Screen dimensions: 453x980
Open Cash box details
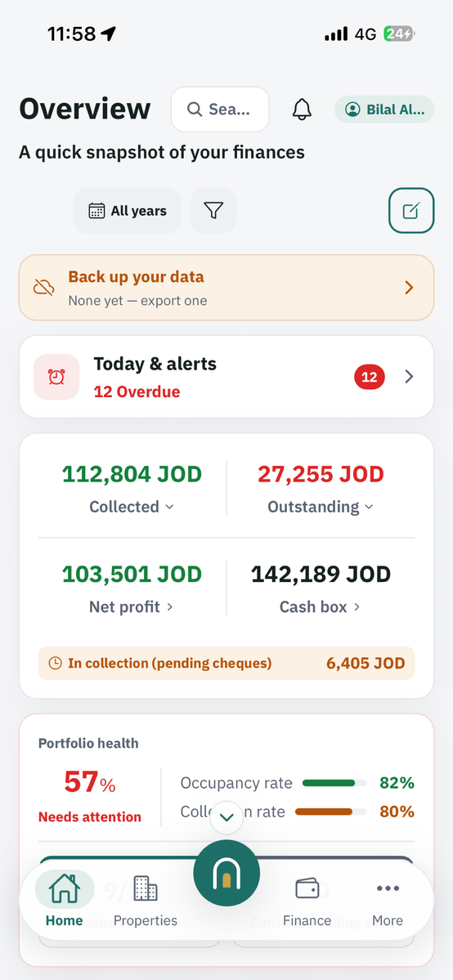click(321, 606)
